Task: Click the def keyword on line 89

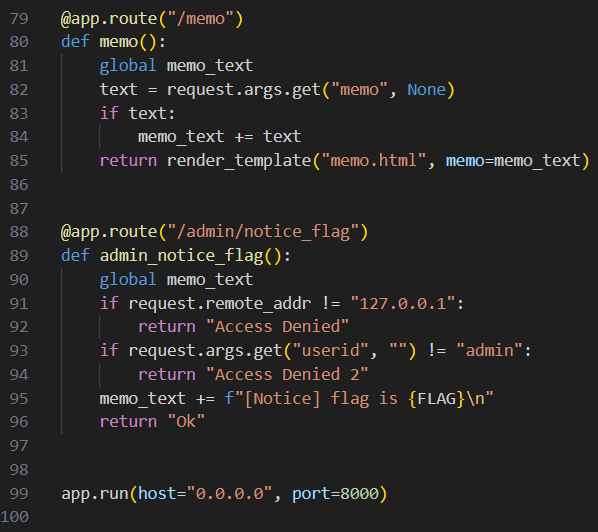Action: pyautogui.click(x=75, y=256)
